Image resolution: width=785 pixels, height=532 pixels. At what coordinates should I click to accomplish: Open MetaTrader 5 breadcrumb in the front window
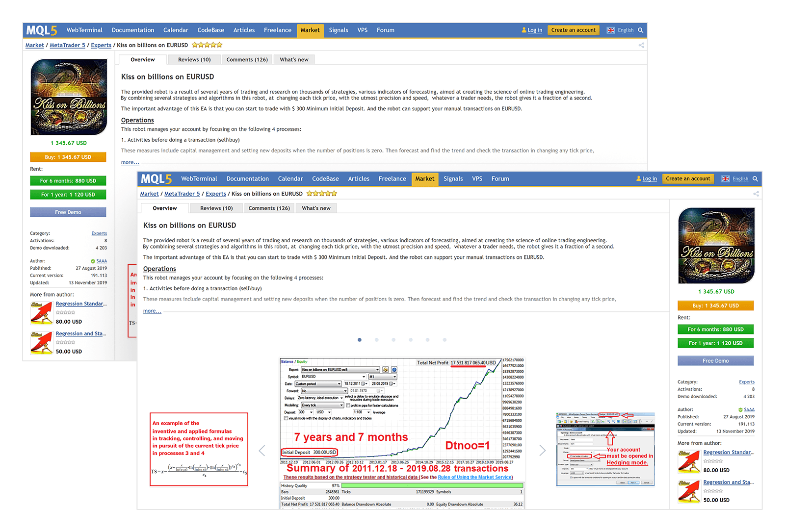[x=182, y=194]
